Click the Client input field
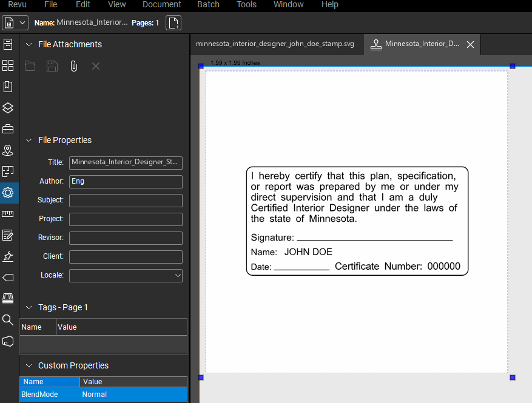This screenshot has width=532, height=403. pos(126,257)
